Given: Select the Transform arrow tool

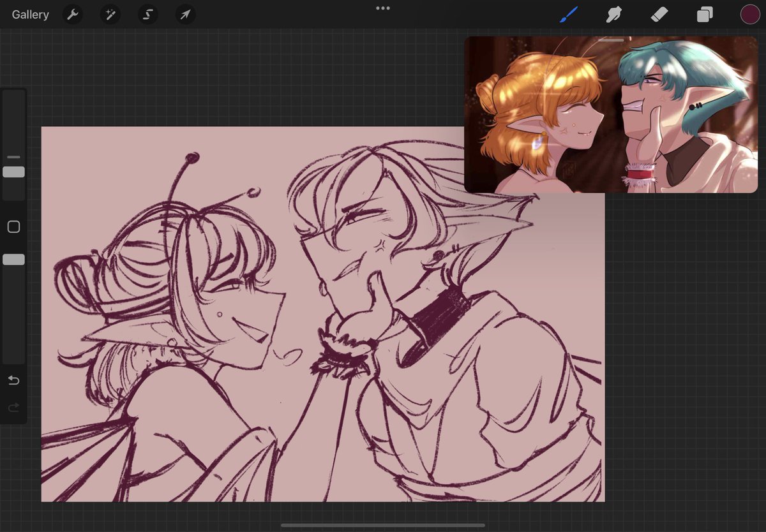Looking at the screenshot, I should (x=185, y=14).
